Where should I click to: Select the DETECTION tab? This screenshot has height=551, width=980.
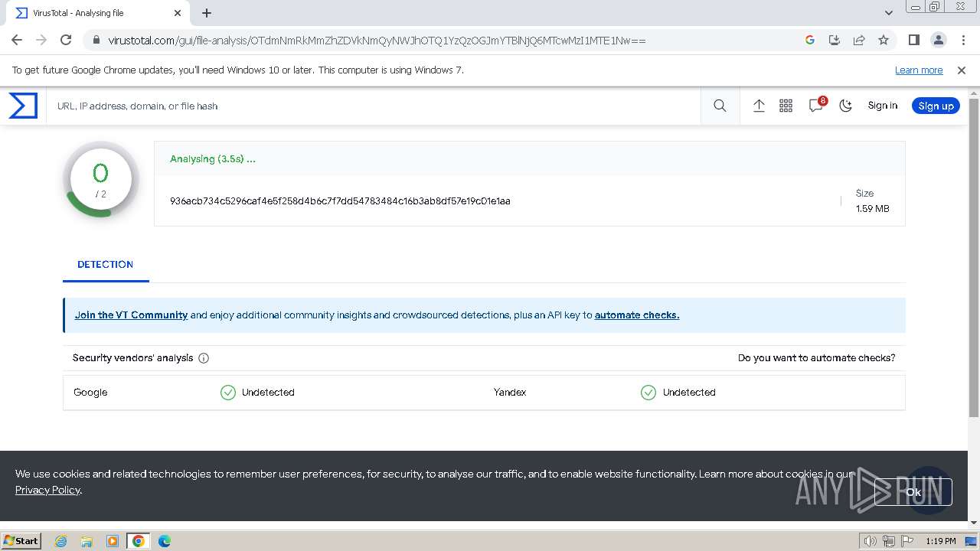click(106, 264)
